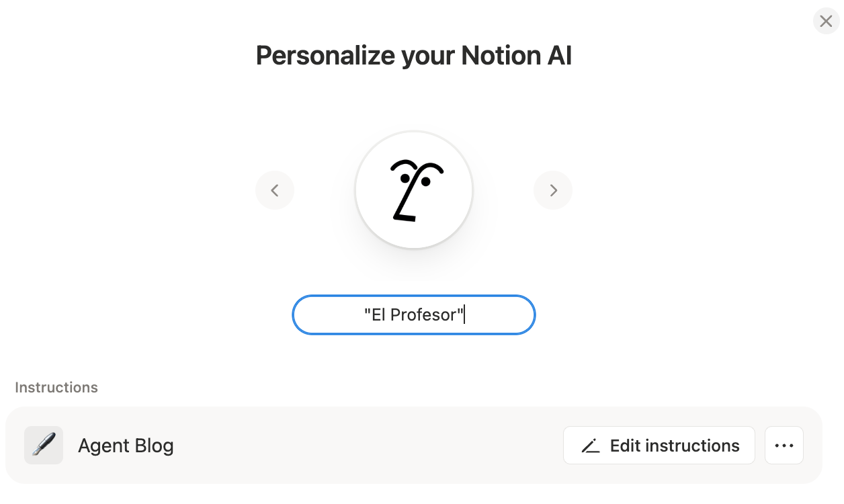This screenshot has width=844, height=504.
Task: Browse avatars using the right chevron
Action: 553,190
